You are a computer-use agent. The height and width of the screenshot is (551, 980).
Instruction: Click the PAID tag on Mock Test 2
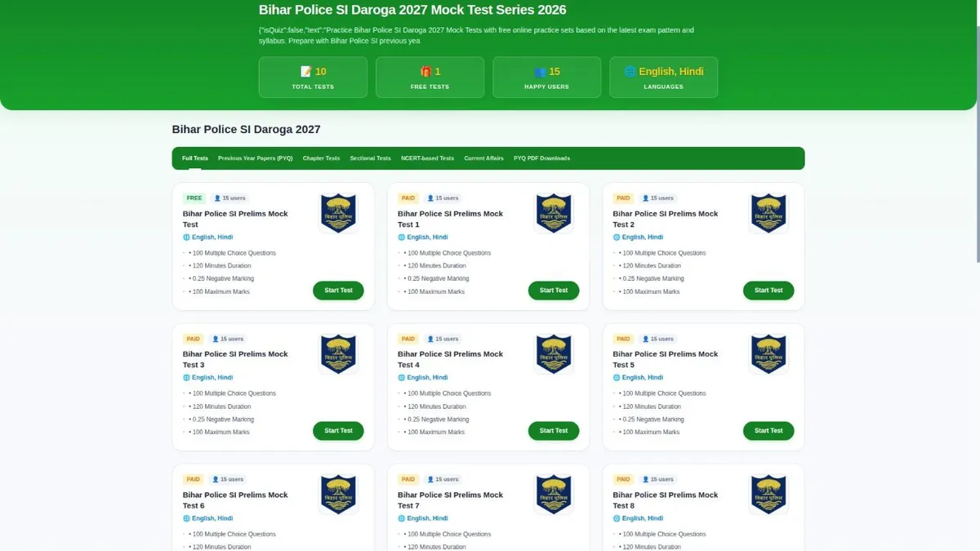[x=624, y=198]
